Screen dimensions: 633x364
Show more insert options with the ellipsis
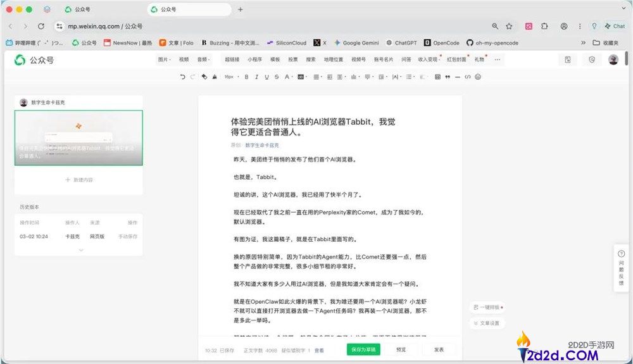[498, 60]
